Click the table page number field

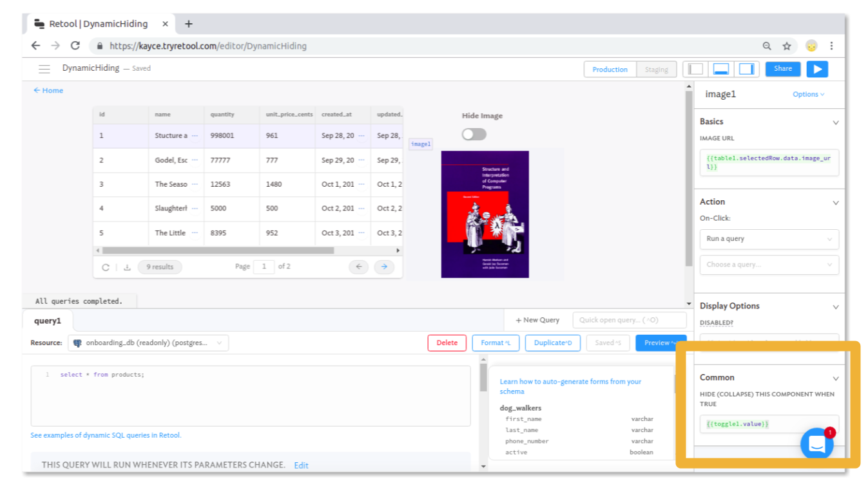pos(264,267)
